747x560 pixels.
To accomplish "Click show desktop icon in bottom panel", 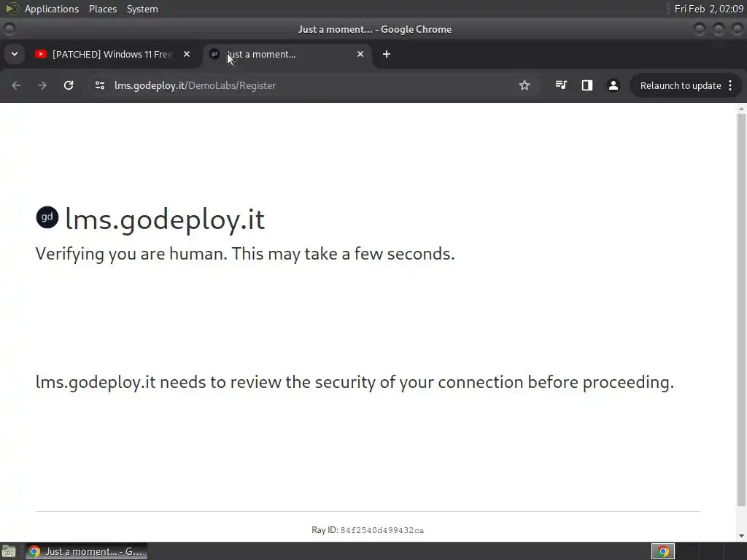I will [9, 551].
